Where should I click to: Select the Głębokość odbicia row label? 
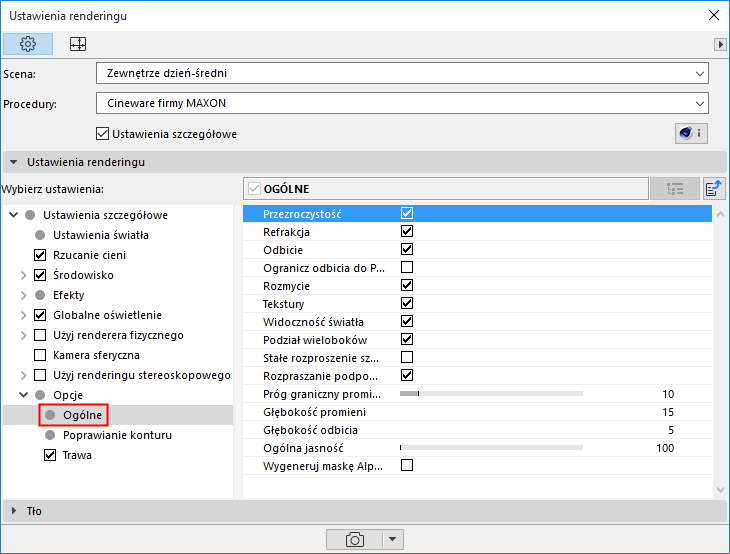310,430
